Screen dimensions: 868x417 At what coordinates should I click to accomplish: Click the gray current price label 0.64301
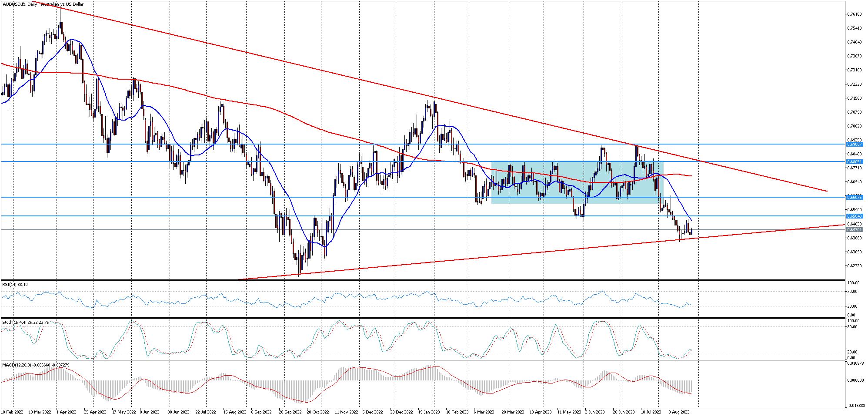855,229
